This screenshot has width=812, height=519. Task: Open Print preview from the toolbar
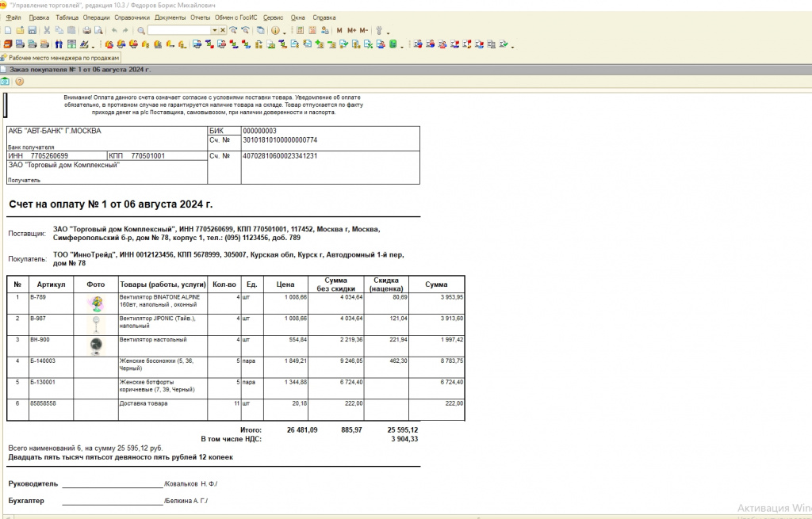[98, 30]
